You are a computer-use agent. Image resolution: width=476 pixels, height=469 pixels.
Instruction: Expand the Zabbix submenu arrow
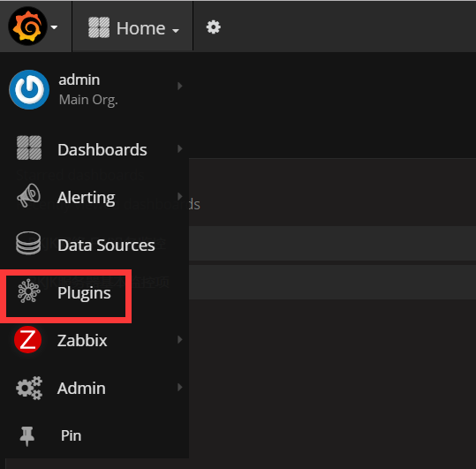(x=180, y=339)
